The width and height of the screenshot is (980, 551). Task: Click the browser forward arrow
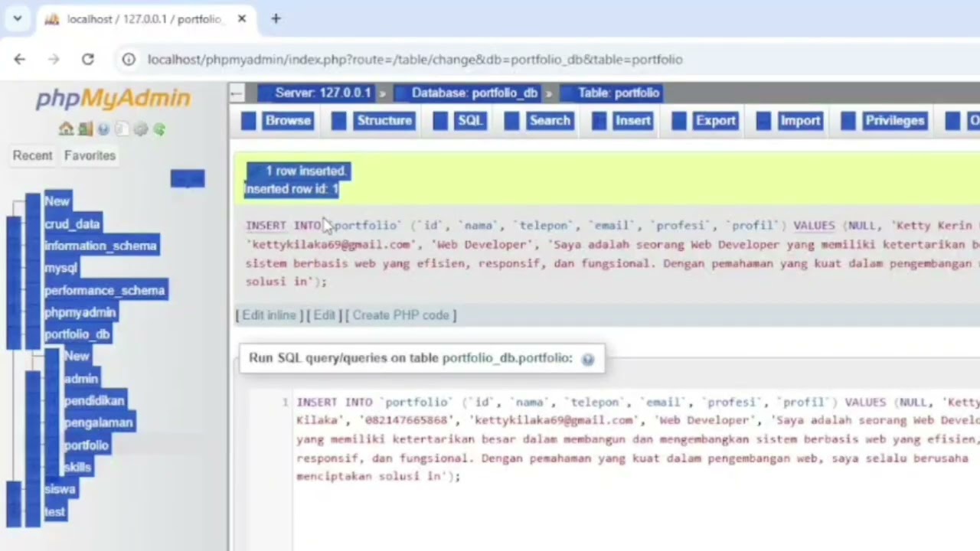coord(54,59)
